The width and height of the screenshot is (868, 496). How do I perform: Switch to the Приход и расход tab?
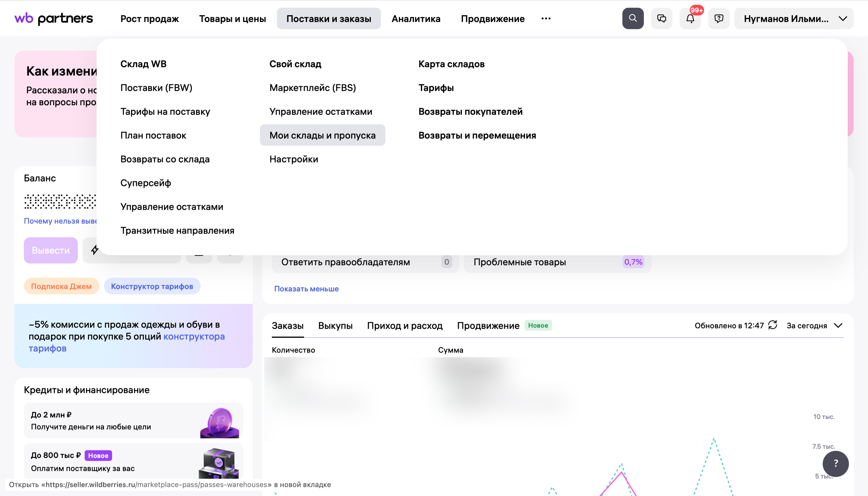click(x=404, y=325)
